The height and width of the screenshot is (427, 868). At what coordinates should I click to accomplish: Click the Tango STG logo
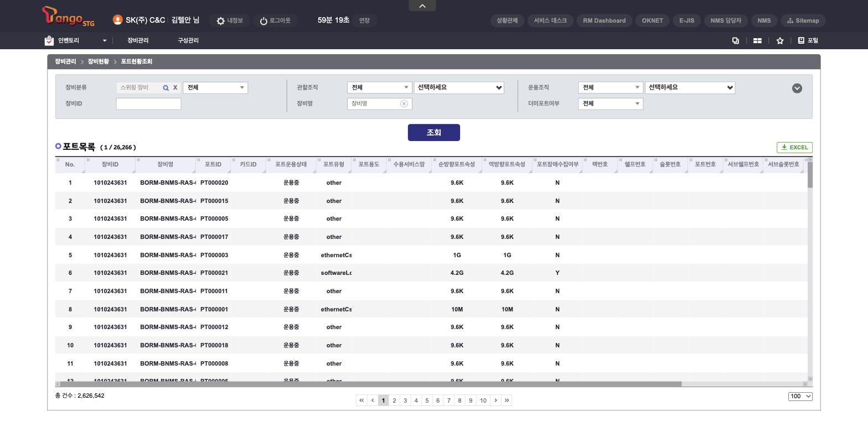68,17
